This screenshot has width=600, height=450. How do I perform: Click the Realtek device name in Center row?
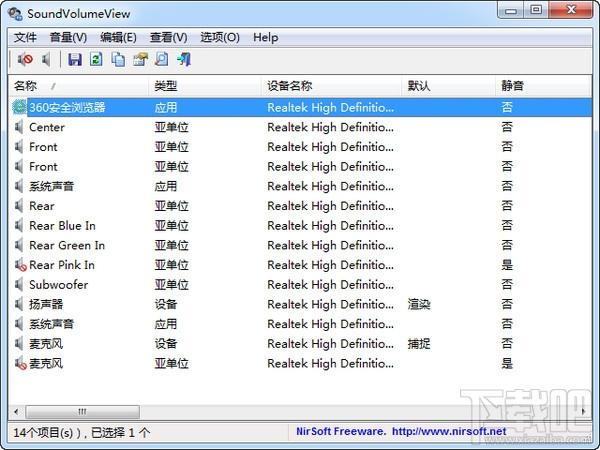coord(331,127)
